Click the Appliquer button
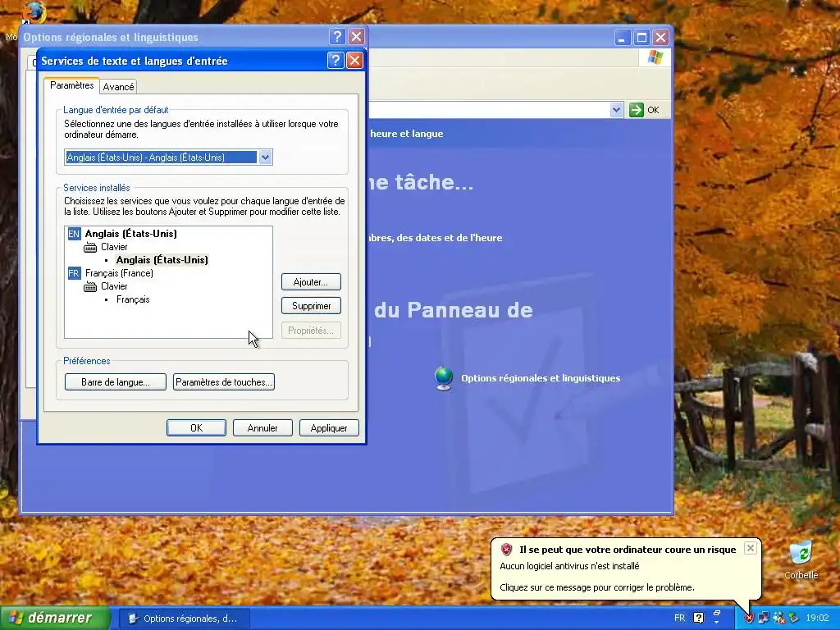Screen dimensions: 840x630 click(x=329, y=427)
